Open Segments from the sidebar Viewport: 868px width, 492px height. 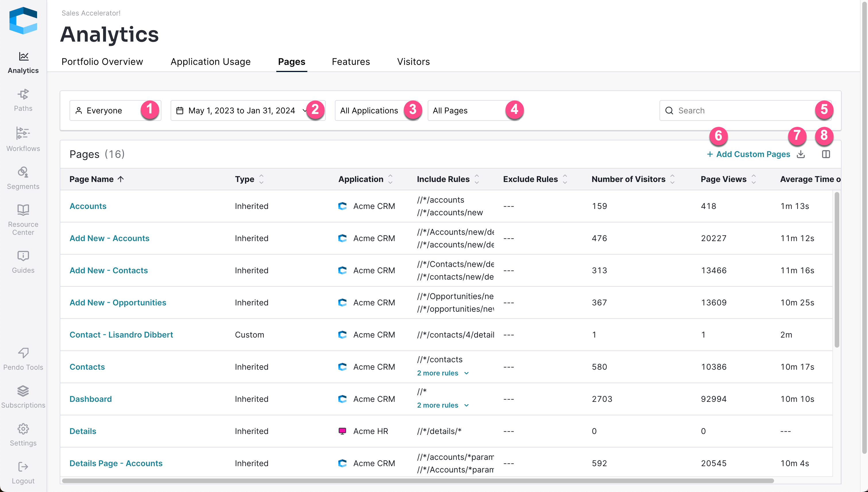(x=23, y=178)
